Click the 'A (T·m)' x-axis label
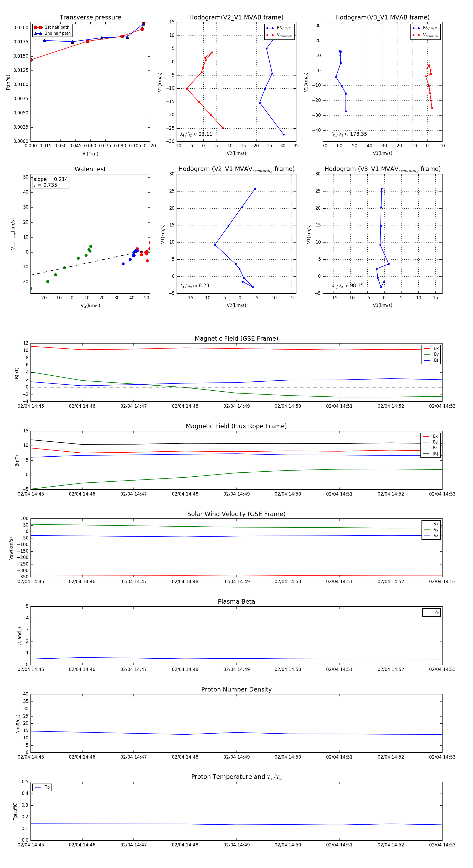The height and width of the screenshot is (868, 473). coord(90,154)
